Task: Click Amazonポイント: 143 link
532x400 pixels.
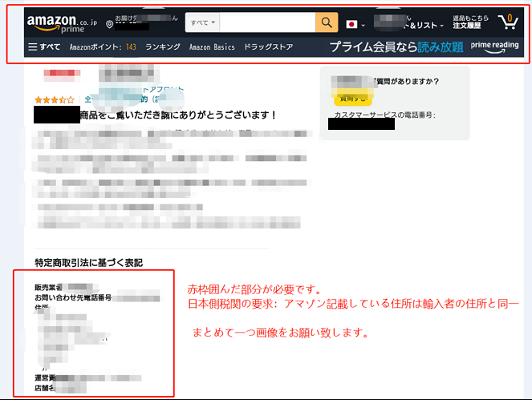Action: tap(103, 47)
